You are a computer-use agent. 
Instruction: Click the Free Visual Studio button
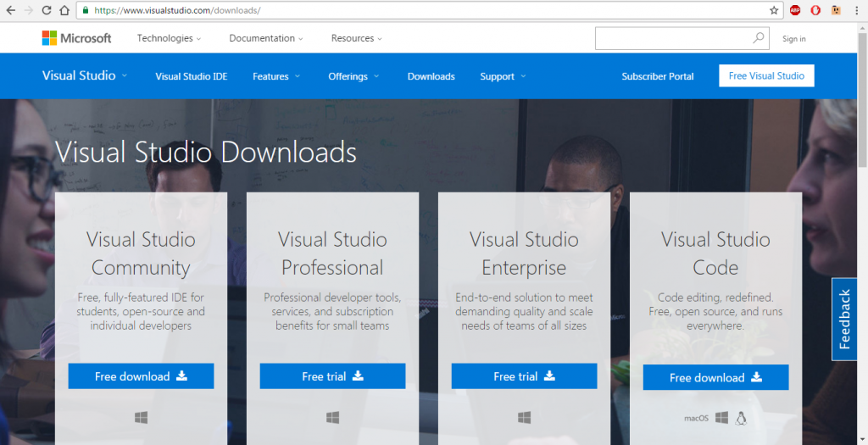(x=766, y=75)
